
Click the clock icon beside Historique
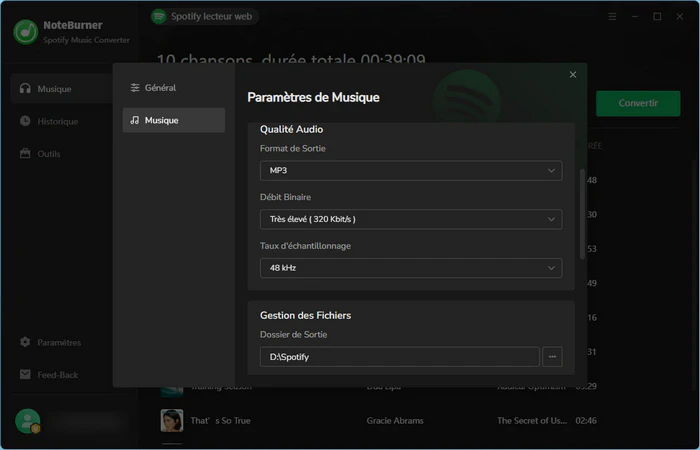(x=25, y=121)
